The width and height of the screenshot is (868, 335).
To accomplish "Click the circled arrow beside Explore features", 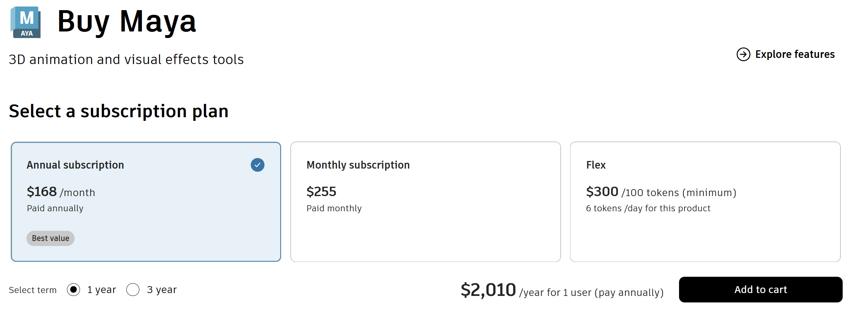I will click(743, 55).
